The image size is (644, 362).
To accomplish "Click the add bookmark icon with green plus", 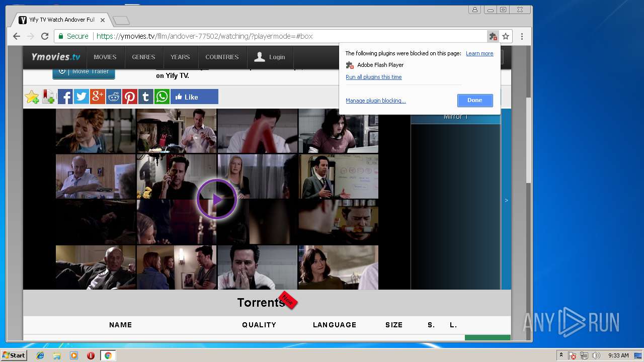I will pos(48,97).
